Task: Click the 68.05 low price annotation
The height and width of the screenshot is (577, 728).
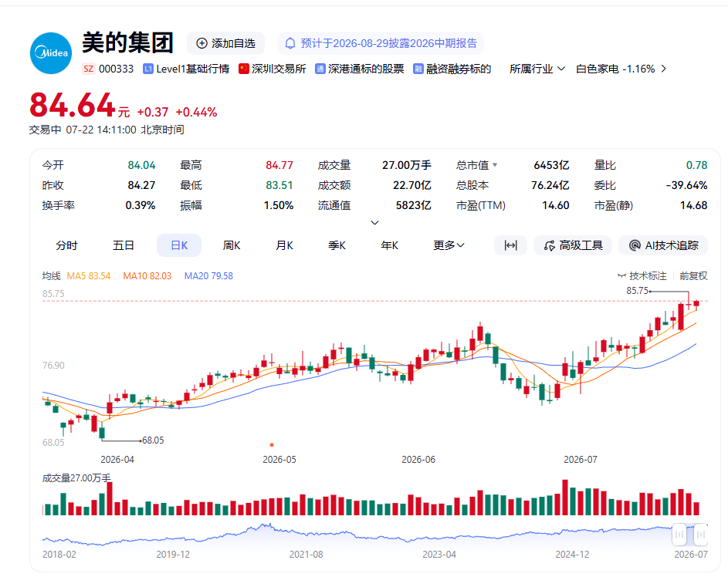Action: (x=153, y=440)
